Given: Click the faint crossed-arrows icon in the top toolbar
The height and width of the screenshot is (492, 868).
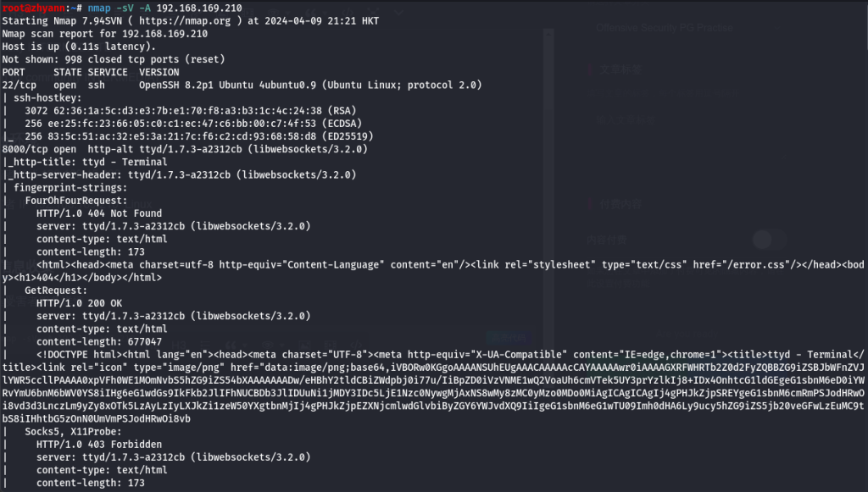Looking at the screenshot, I should [x=373, y=12].
